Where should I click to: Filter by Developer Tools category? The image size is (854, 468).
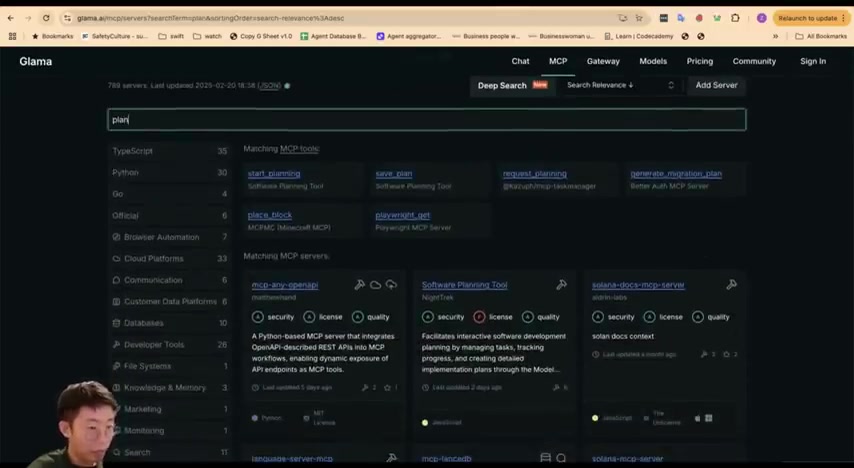pyautogui.click(x=169, y=344)
